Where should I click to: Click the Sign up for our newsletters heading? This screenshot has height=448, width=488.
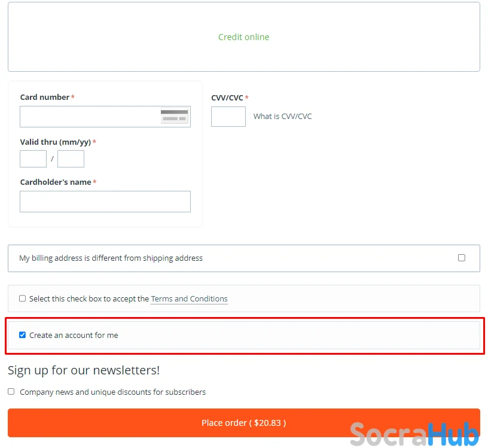pos(84,370)
